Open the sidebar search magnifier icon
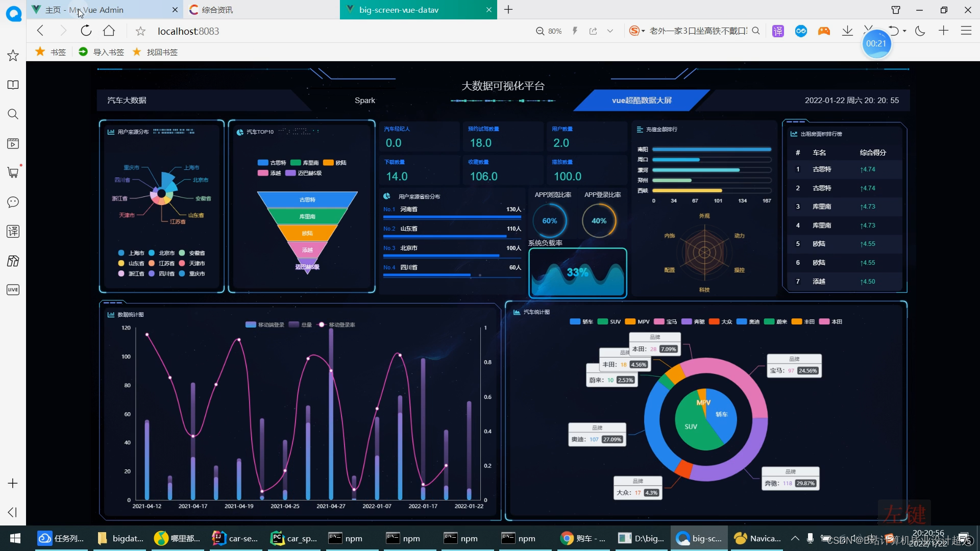980x551 pixels. click(x=13, y=114)
